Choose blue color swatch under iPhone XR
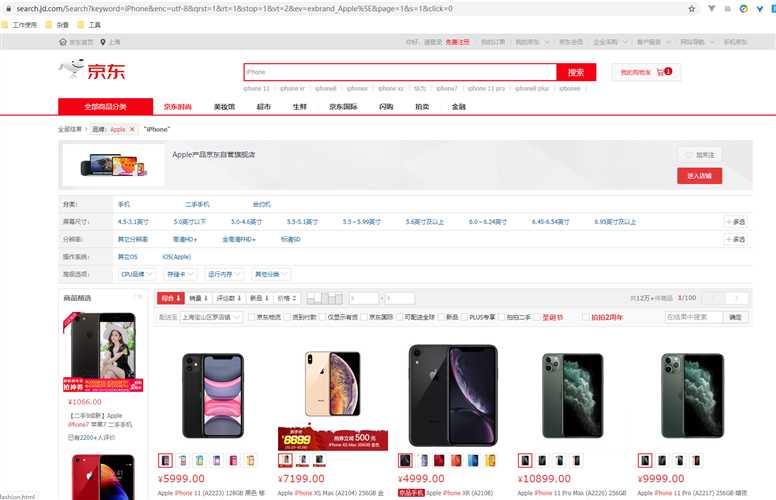Viewport: 776px width, 500px height. (473, 460)
